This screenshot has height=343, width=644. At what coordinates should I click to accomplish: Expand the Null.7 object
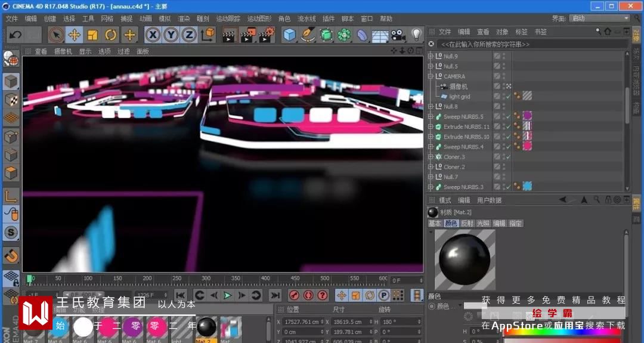click(431, 177)
